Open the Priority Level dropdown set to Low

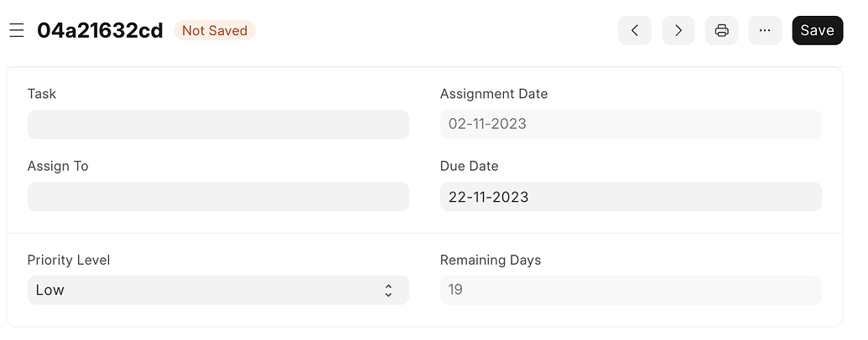click(218, 290)
